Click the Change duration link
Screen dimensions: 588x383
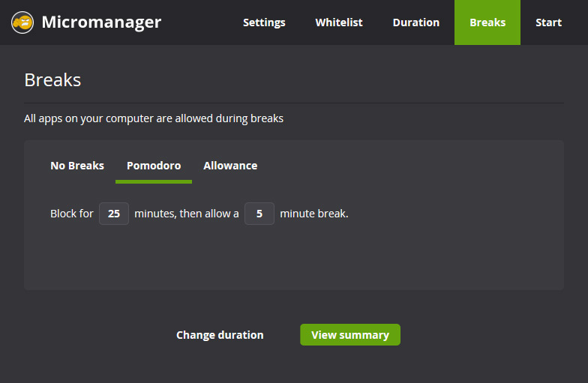coord(220,334)
